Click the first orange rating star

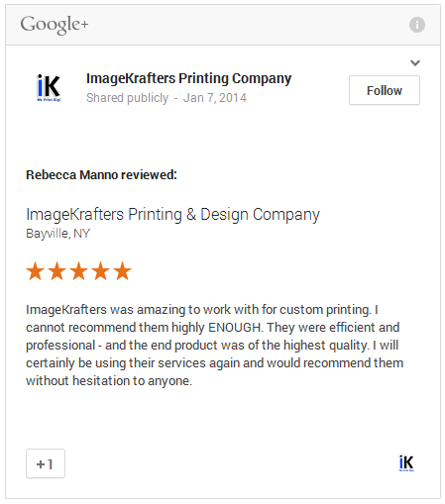(36, 271)
